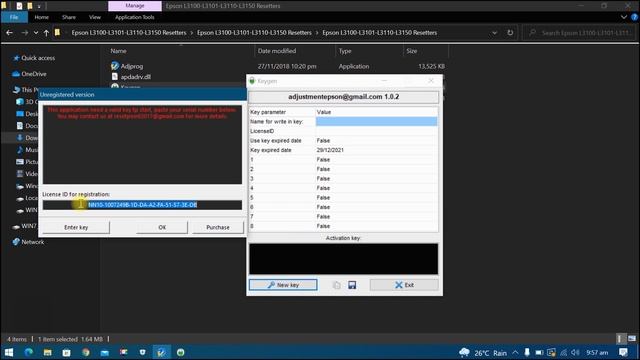Click the Purchase button
Viewport: 640px width, 360px height.
coord(218,227)
